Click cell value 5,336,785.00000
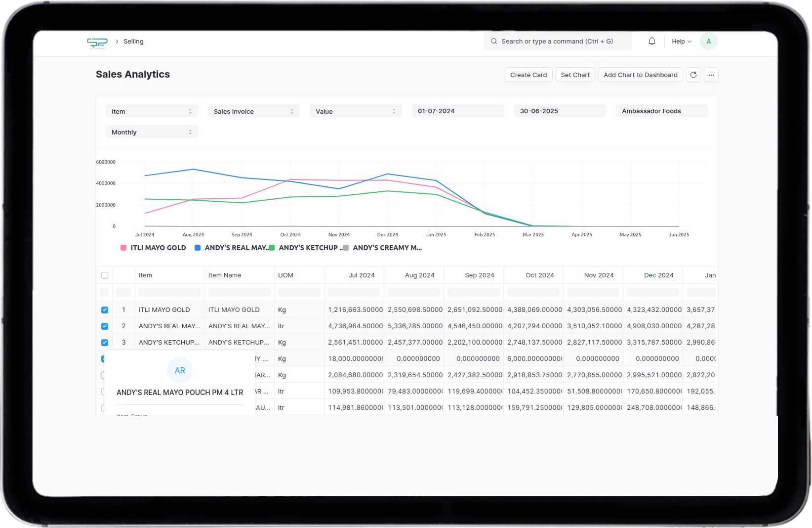 tap(415, 326)
